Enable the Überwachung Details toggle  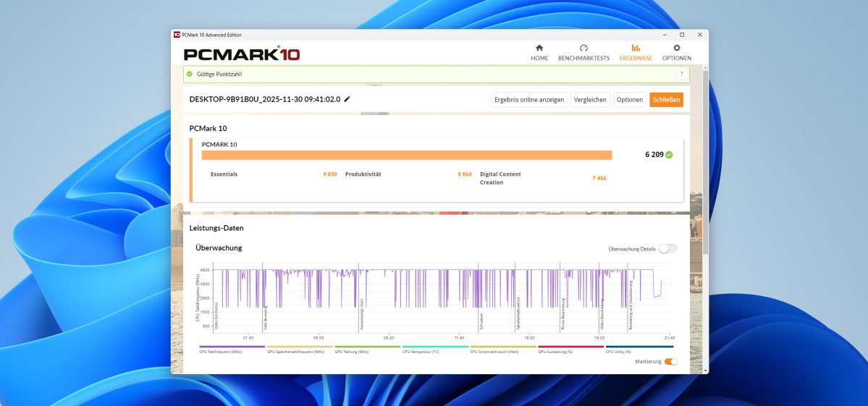(667, 248)
